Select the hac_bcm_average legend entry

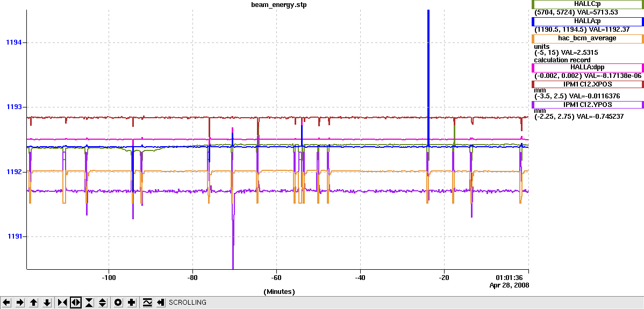click(588, 39)
